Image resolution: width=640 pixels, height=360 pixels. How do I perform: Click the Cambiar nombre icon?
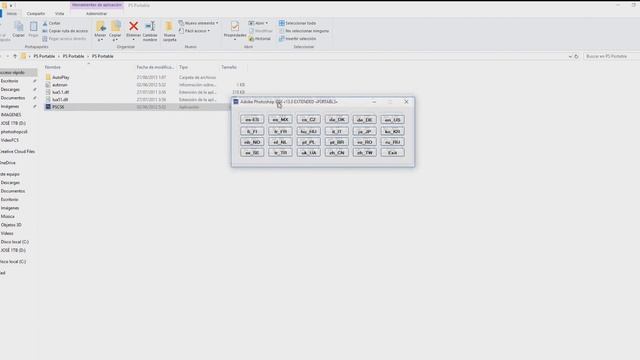pyautogui.click(x=150, y=27)
